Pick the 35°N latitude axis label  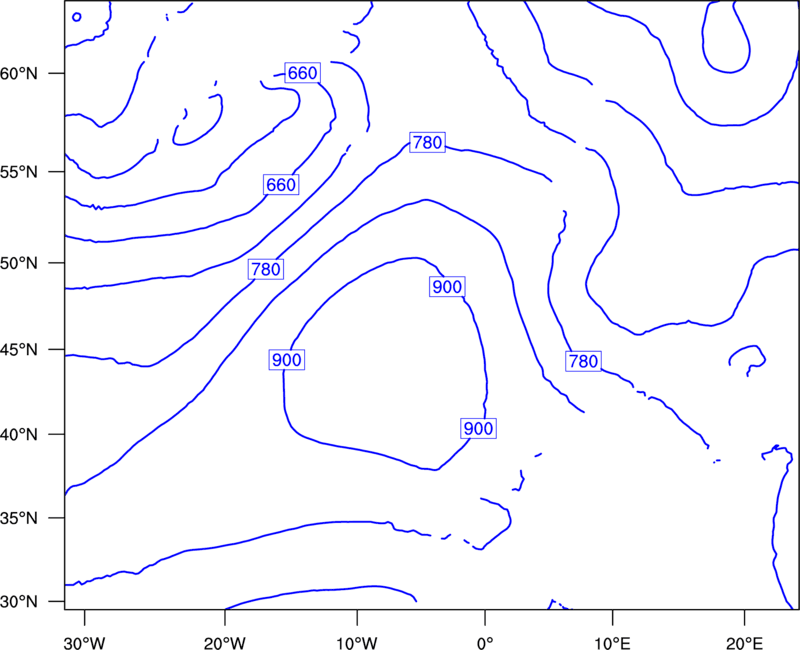tap(19, 518)
